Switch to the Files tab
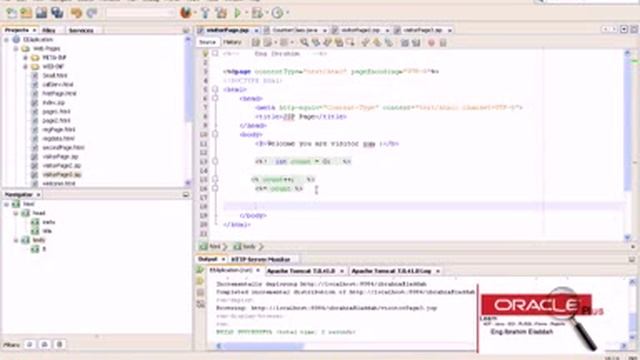The width and height of the screenshot is (640, 360). [49, 30]
